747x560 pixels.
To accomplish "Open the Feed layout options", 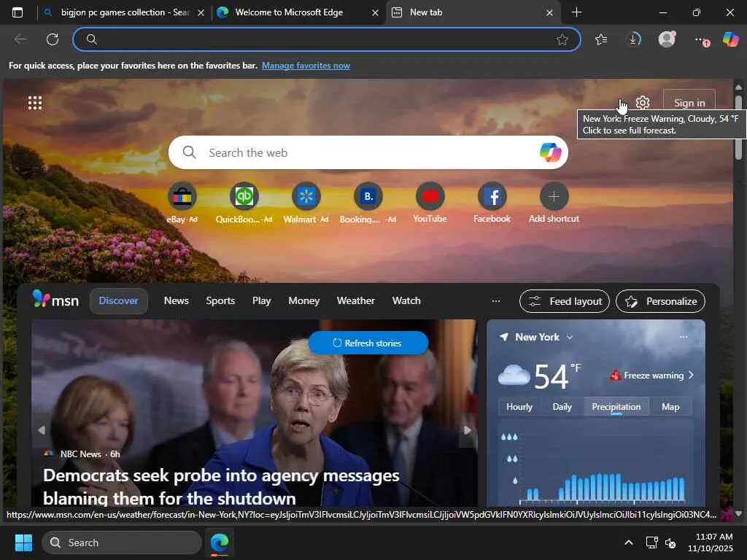I will click(565, 301).
